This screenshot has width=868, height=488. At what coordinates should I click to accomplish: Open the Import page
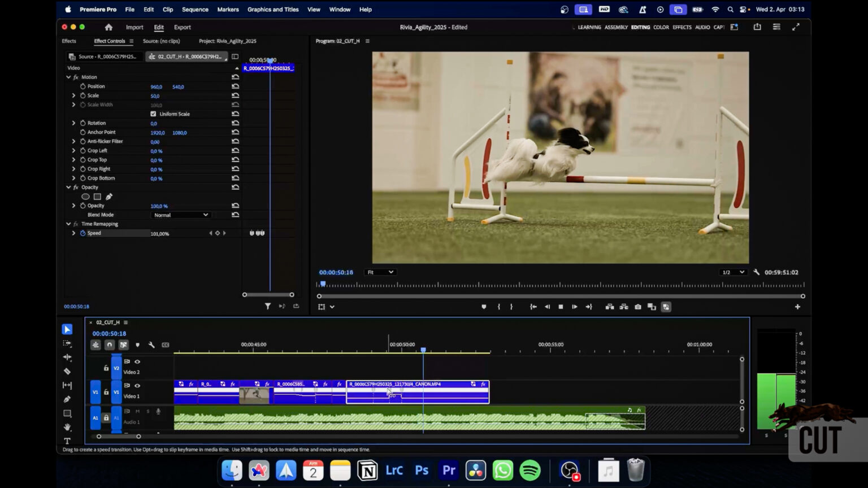pos(134,27)
